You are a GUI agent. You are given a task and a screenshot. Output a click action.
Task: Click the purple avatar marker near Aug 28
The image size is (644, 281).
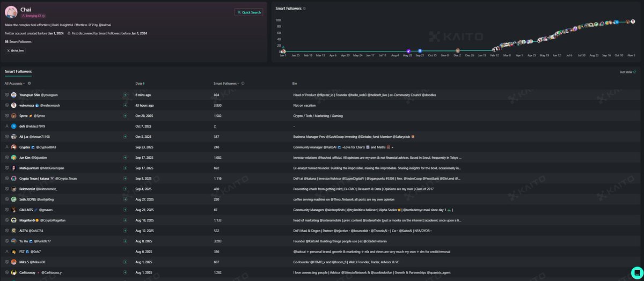click(x=409, y=51)
